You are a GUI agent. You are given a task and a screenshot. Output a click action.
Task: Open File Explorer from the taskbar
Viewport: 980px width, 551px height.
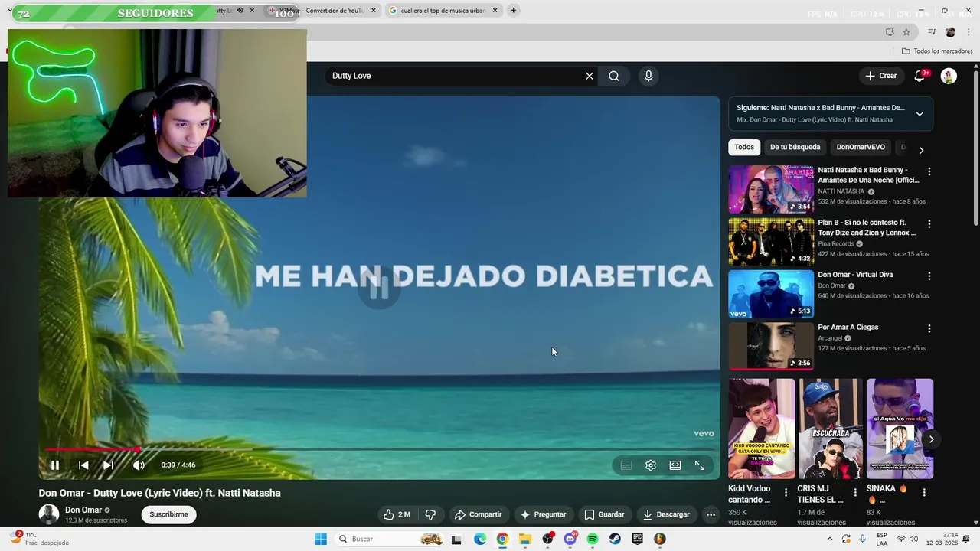coord(525,539)
